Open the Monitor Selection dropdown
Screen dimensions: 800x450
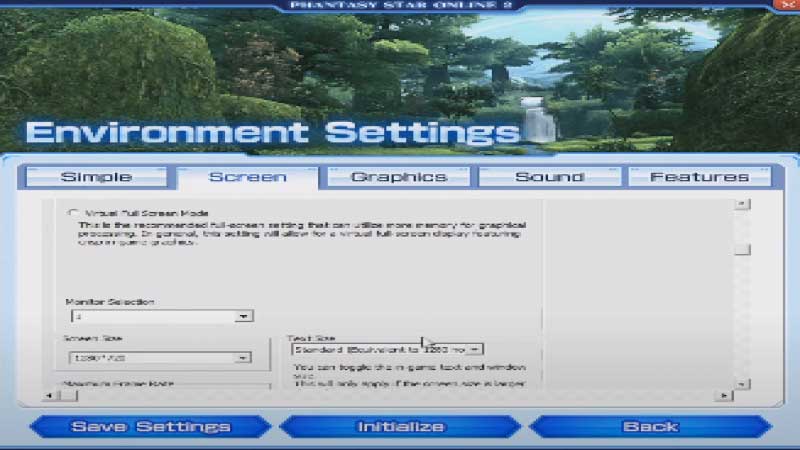pos(162,316)
